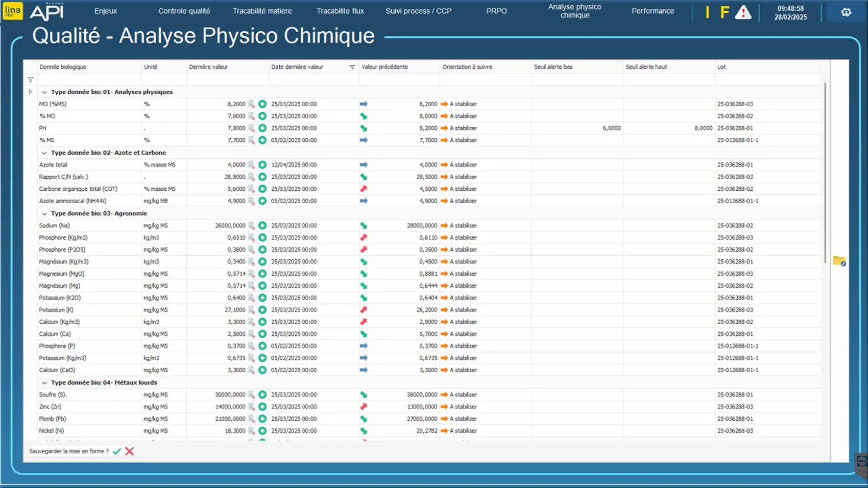Open the Controle qualité menu
This screenshot has width=868, height=488.
pyautogui.click(x=184, y=11)
